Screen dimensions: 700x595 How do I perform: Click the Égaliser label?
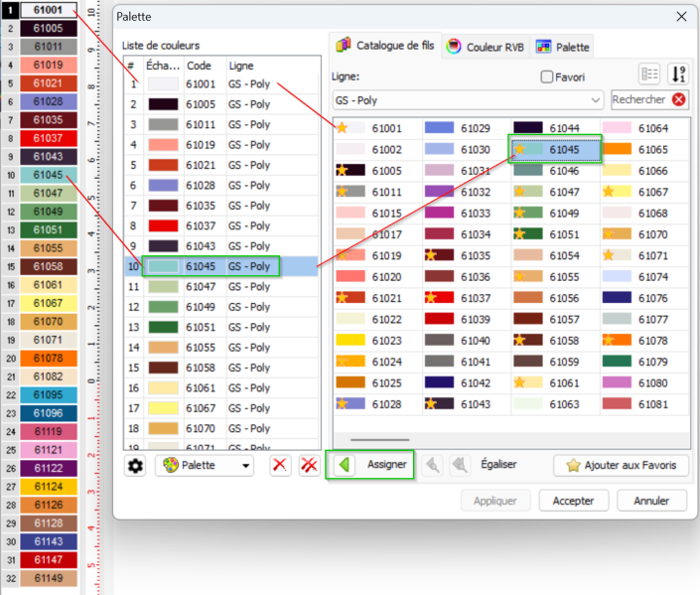[498, 464]
